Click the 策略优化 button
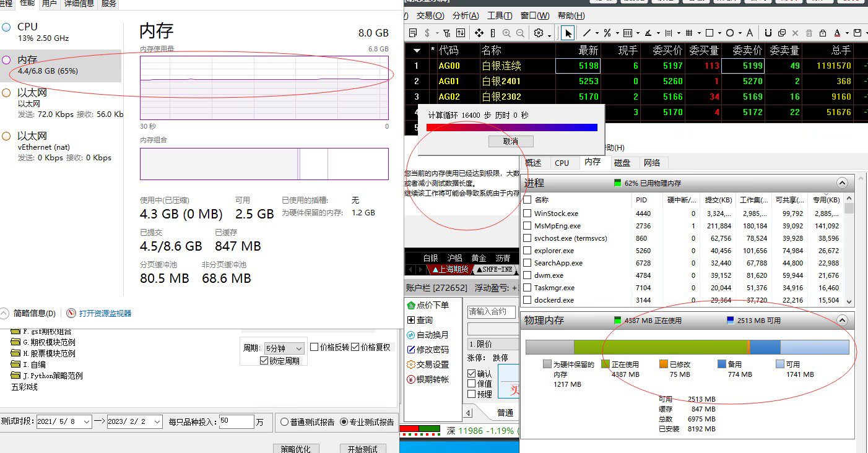The height and width of the screenshot is (453, 868). [296, 449]
